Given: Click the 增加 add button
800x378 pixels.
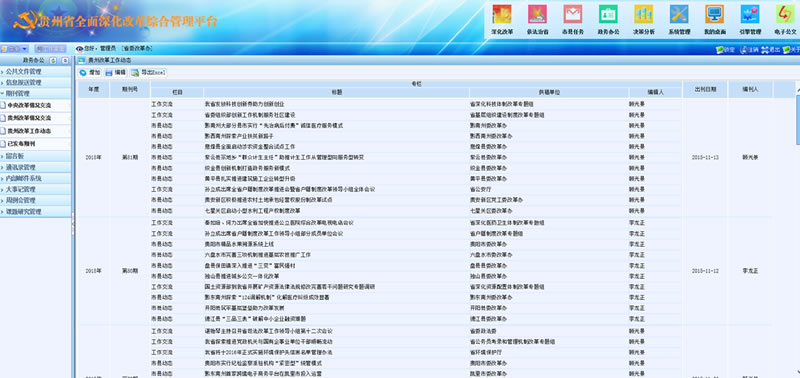Looking at the screenshot, I should pyautogui.click(x=90, y=73).
